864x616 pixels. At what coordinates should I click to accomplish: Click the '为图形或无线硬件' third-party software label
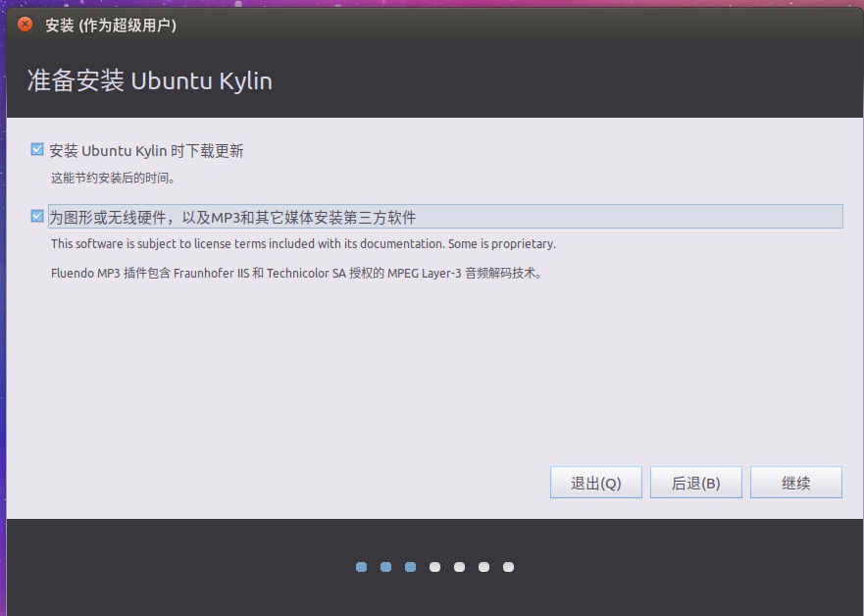(x=233, y=217)
